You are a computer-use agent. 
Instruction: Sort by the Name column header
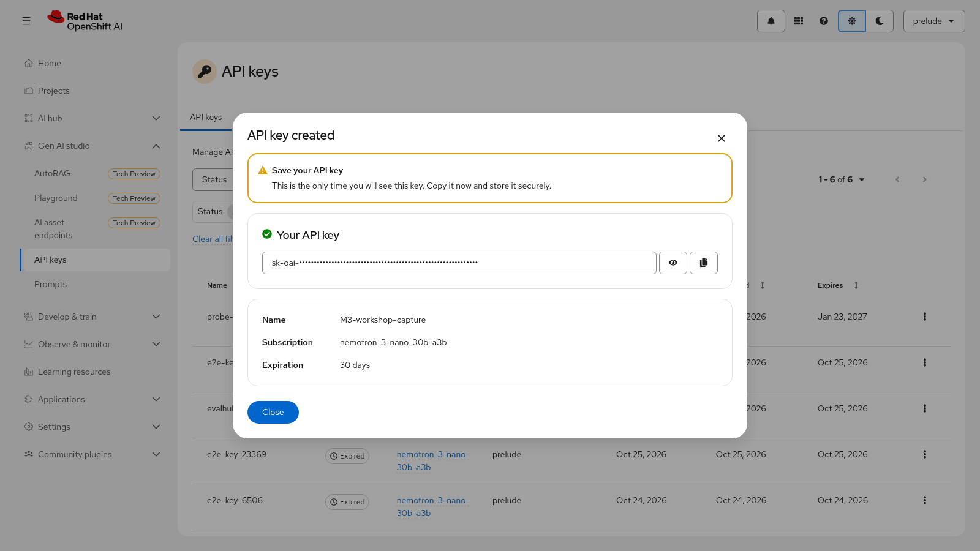[217, 285]
